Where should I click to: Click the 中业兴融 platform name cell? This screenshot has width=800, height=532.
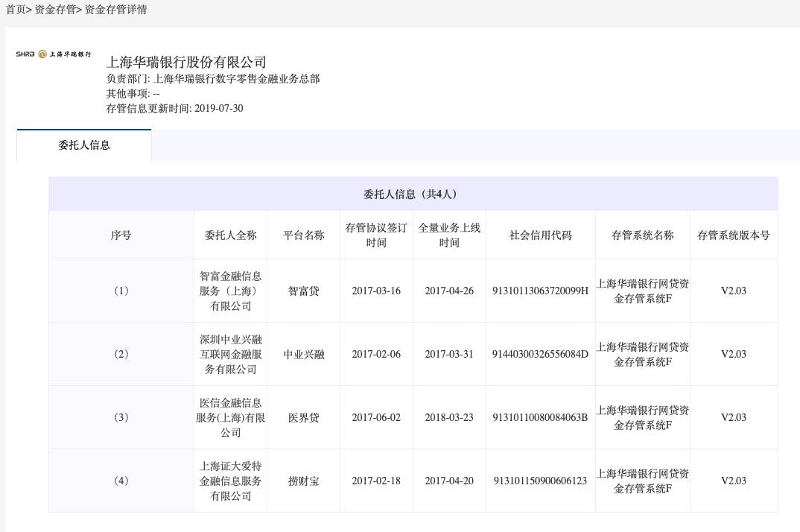coord(304,354)
